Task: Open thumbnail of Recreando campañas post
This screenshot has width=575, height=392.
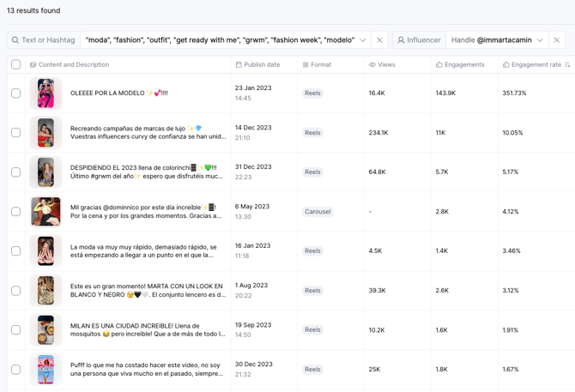Action: [x=45, y=133]
